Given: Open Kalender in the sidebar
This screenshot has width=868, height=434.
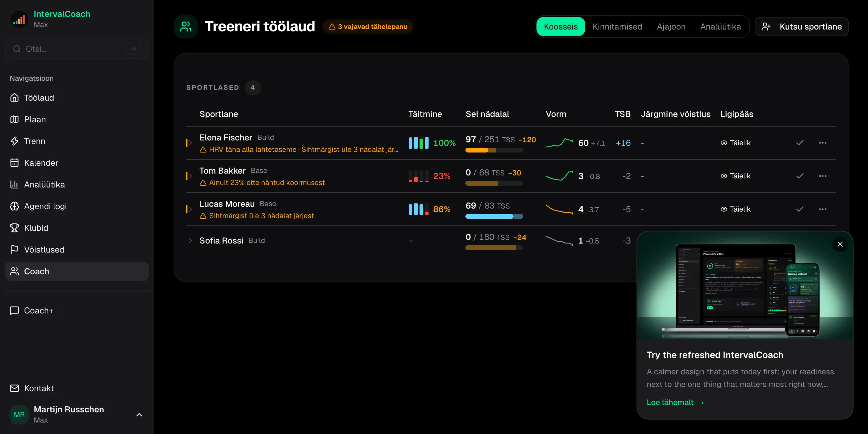Looking at the screenshot, I should pos(77,163).
